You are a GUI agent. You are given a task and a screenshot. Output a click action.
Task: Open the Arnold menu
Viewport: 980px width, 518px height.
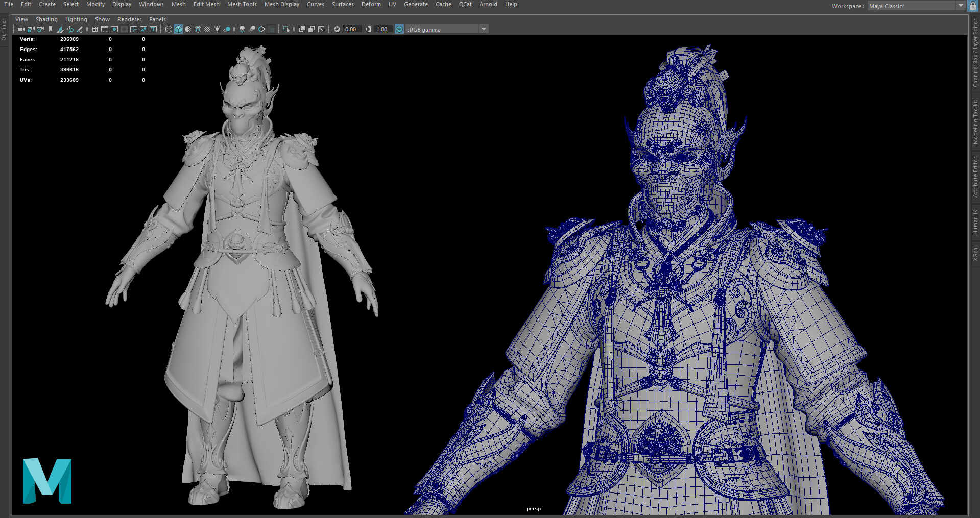tap(488, 4)
